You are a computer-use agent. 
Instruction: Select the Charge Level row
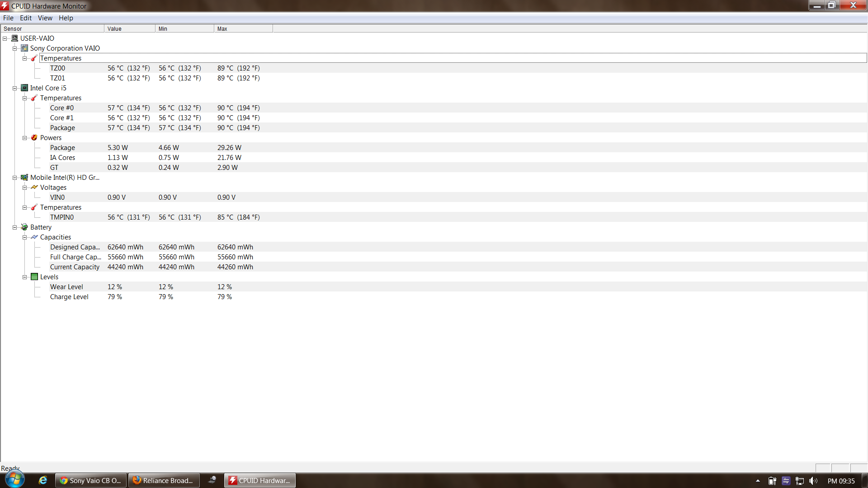458,297
